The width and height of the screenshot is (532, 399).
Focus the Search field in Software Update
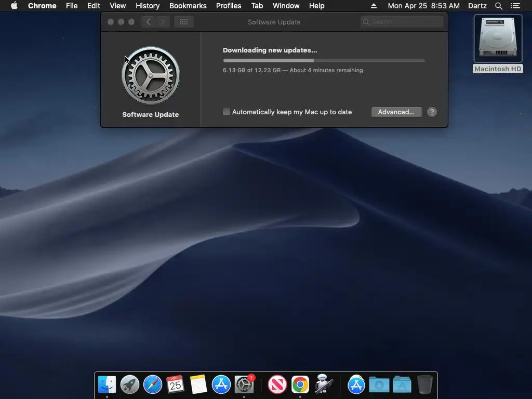pos(402,22)
